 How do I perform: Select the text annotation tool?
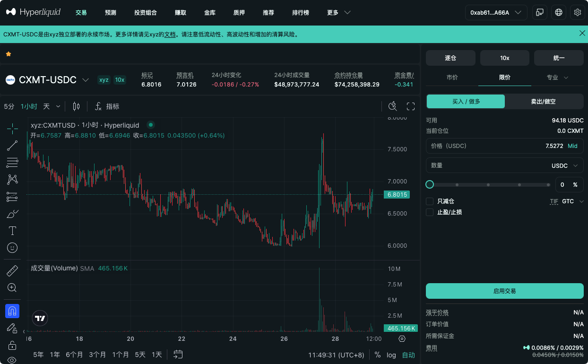coord(12,231)
